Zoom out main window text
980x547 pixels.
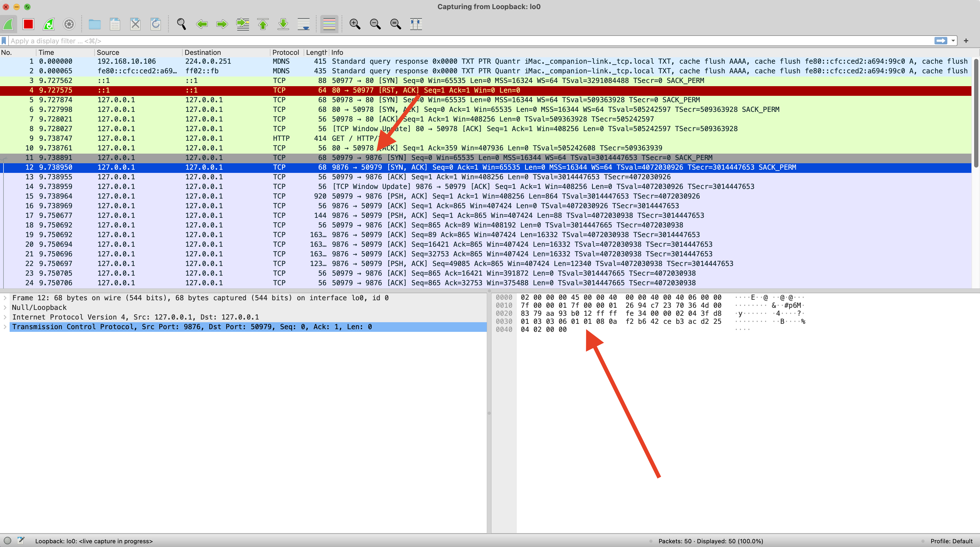[x=375, y=24]
